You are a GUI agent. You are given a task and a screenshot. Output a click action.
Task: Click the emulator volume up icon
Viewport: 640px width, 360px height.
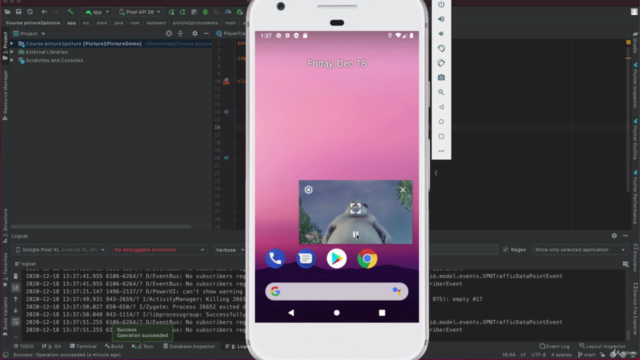441,19
